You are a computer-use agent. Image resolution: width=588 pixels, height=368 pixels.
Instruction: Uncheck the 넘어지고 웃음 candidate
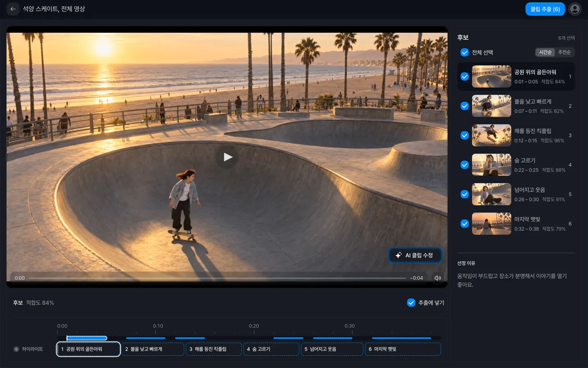click(465, 194)
